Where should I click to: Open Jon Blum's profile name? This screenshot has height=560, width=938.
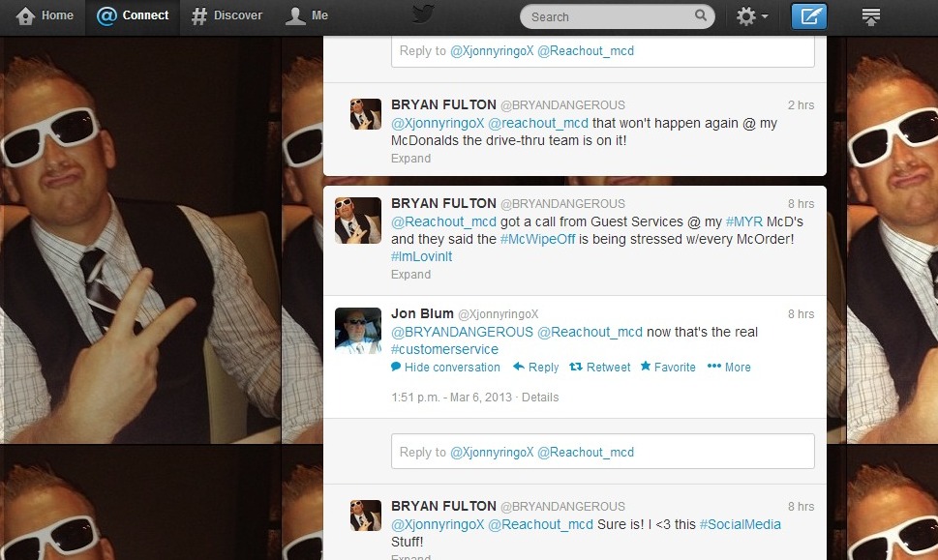(x=422, y=313)
